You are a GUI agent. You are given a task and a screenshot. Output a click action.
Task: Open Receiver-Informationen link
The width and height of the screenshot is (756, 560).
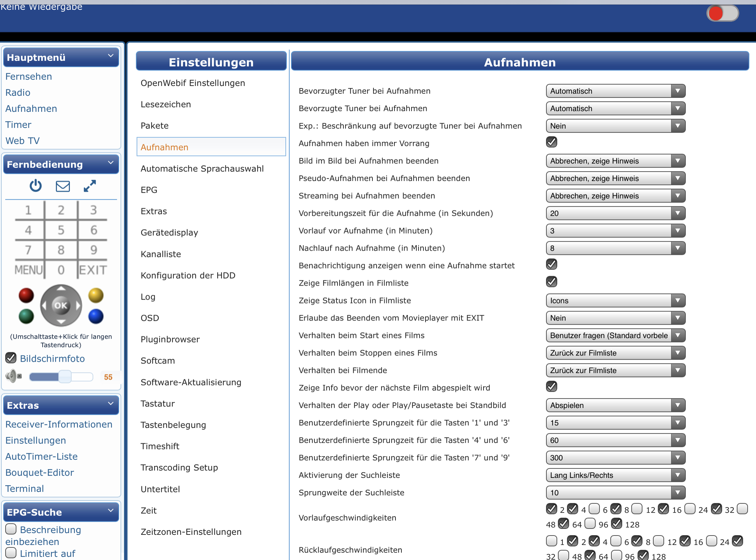tap(59, 424)
